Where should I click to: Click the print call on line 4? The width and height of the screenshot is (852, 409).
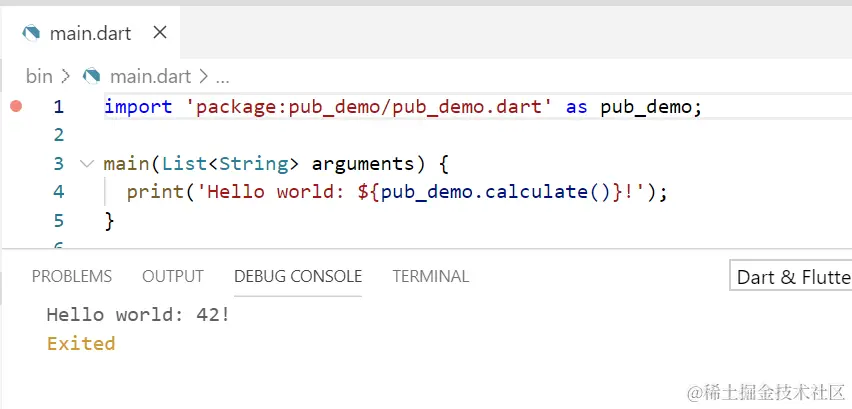155,192
